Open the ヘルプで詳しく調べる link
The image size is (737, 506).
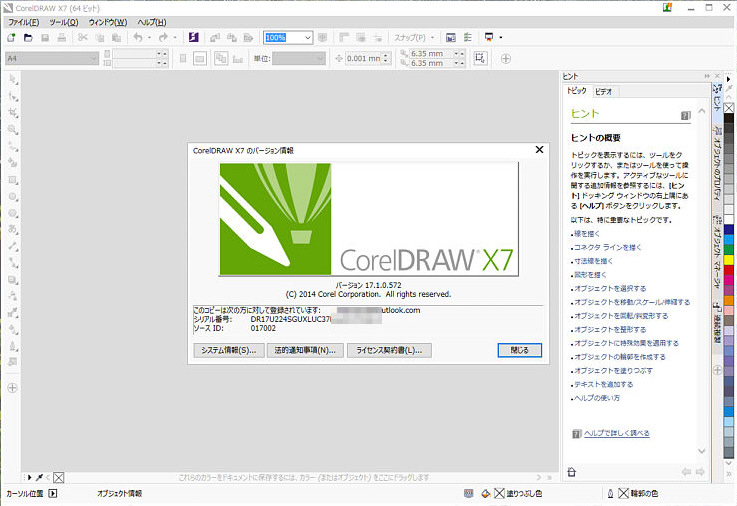[617, 434]
